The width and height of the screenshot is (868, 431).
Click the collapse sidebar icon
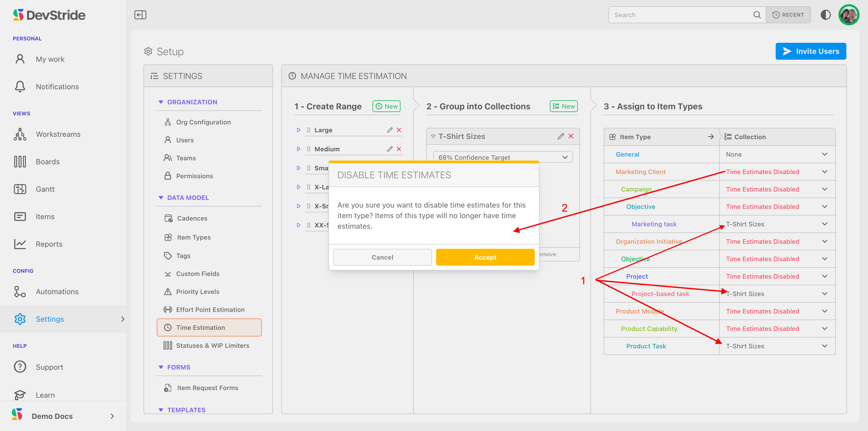[x=140, y=15]
